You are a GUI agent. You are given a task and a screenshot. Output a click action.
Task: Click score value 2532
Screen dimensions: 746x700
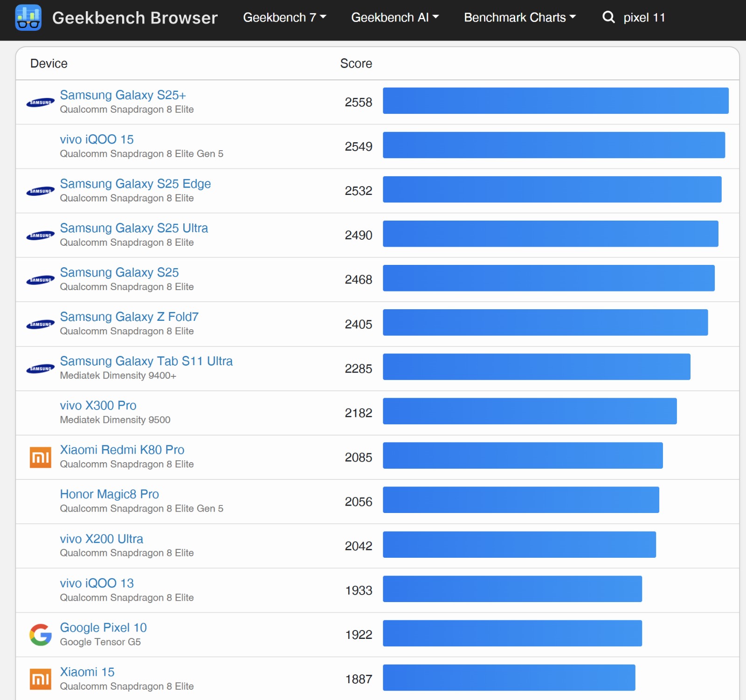tap(359, 191)
